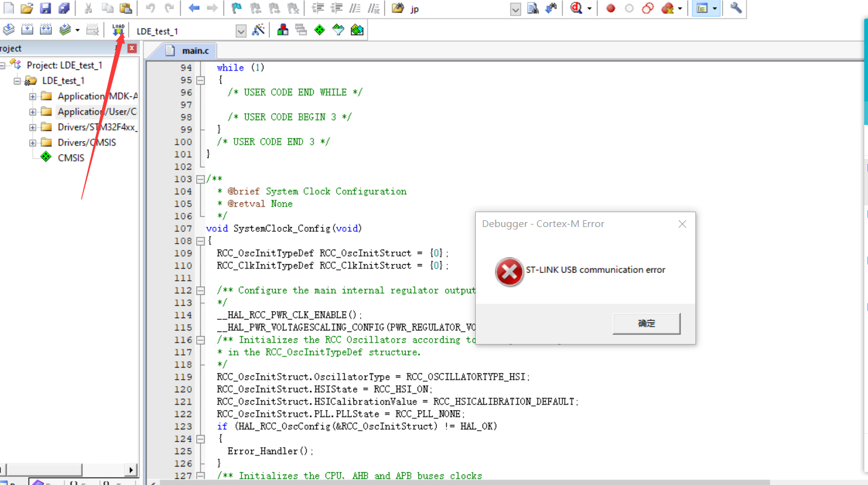Build target files icon
Viewport: 868px width, 485px height.
[x=27, y=30]
